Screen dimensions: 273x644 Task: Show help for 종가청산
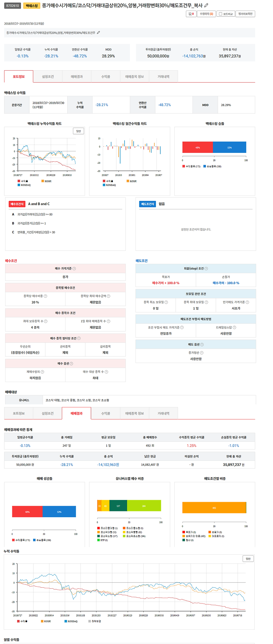pos(202,353)
